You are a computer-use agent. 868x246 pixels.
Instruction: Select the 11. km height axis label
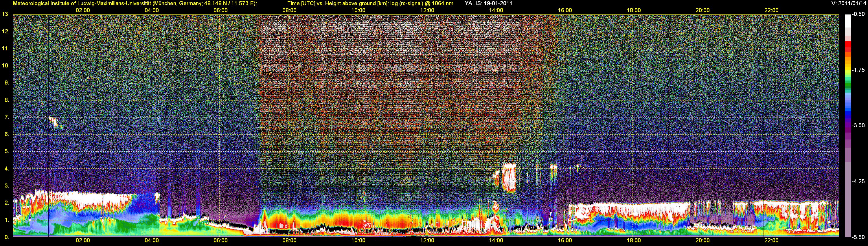5,49
